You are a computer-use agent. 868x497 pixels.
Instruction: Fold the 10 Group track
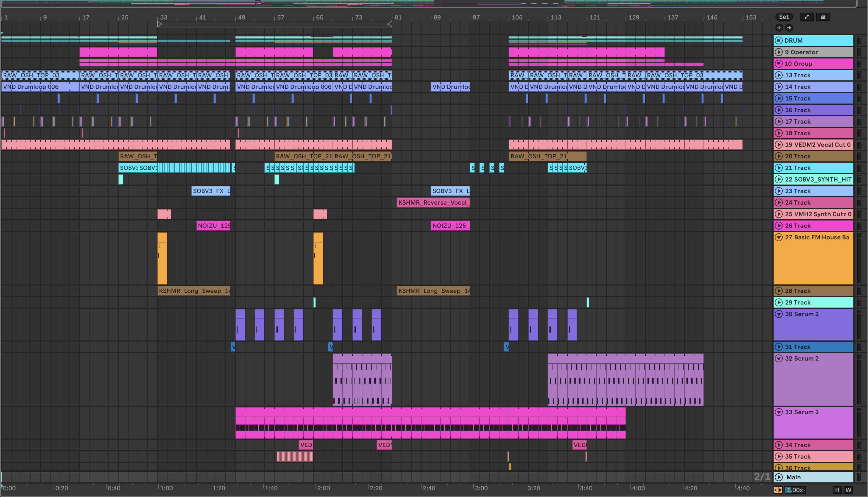[x=778, y=63]
